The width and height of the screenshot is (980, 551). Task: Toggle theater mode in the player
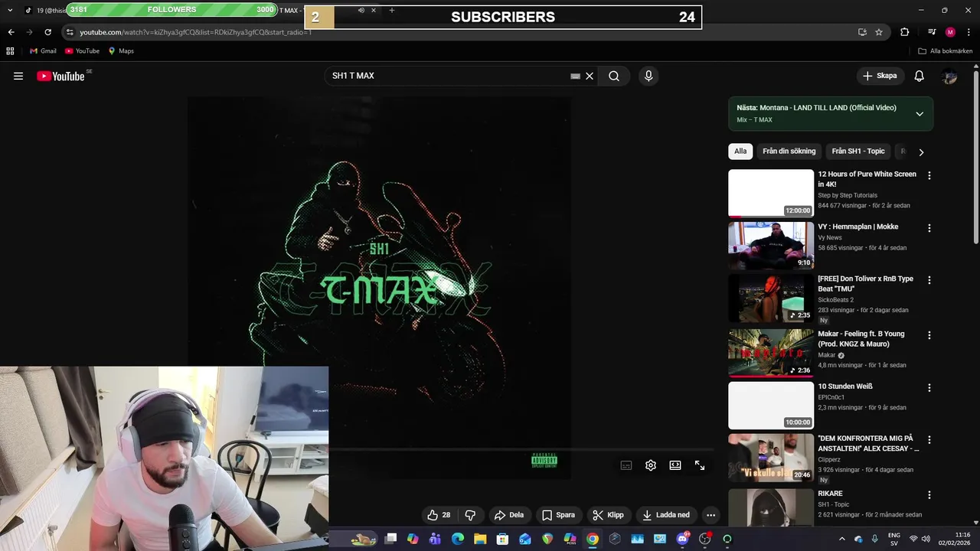pos(675,465)
